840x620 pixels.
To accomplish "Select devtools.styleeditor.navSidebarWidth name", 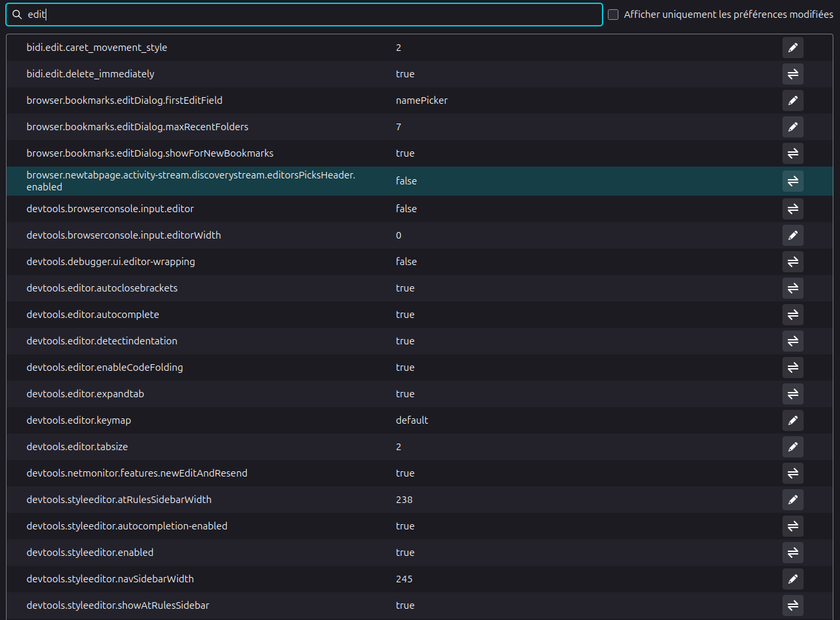I will coord(110,579).
